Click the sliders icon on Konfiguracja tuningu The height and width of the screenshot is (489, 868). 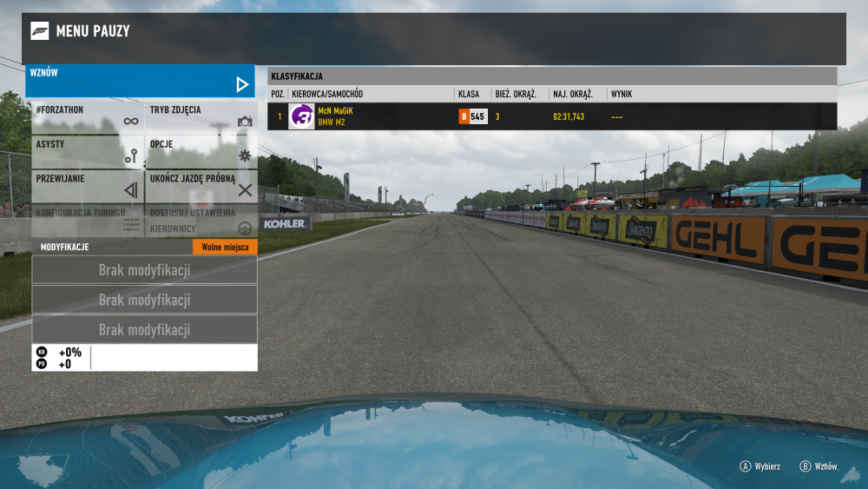[x=131, y=224]
